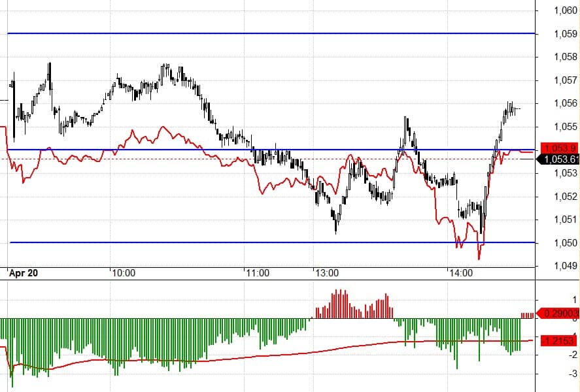
Task: Click the small red bars at histogram's right end
Action: 527,316
